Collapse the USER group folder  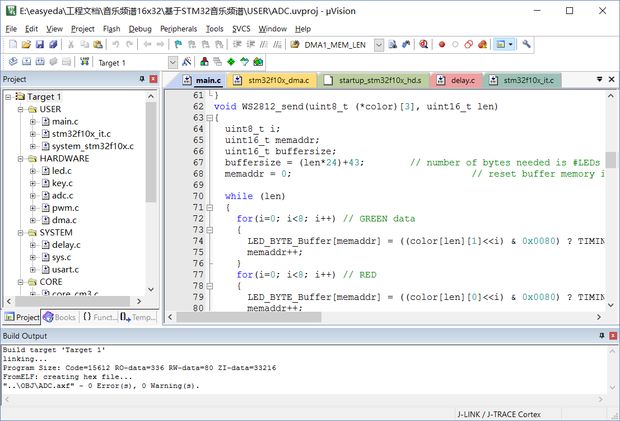21,109
